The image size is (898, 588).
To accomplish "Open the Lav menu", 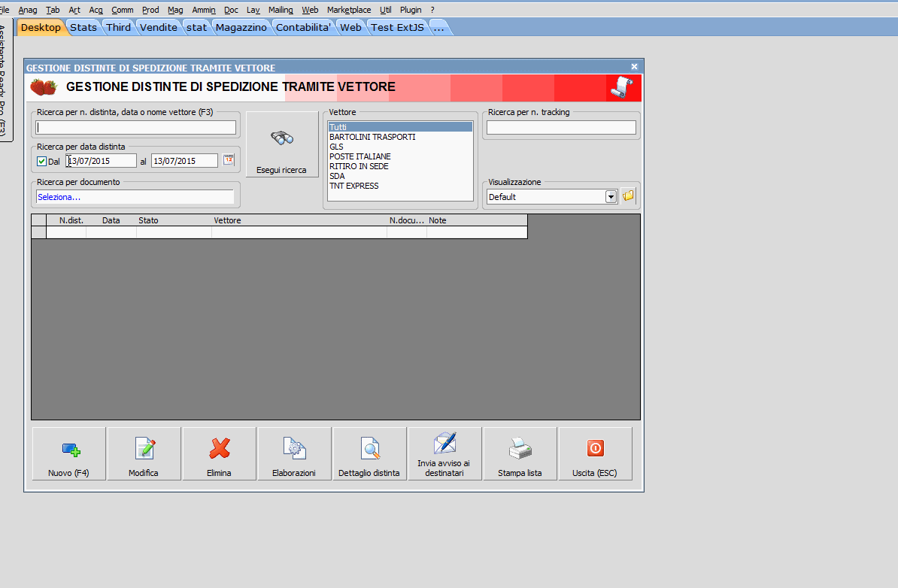I will tap(253, 10).
